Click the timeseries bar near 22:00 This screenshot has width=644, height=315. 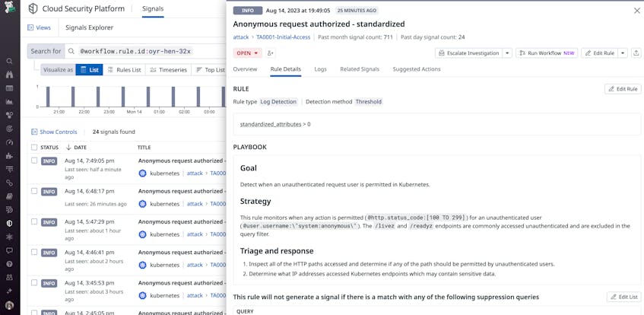point(73,97)
